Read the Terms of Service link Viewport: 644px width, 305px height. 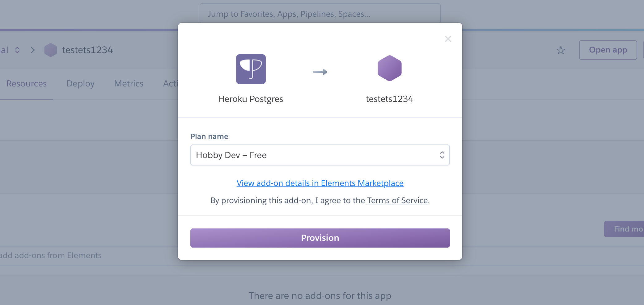[x=397, y=200]
